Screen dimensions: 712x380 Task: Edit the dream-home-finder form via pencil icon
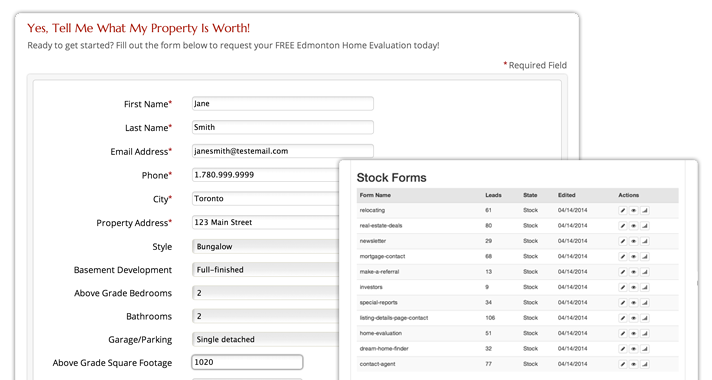click(x=623, y=349)
